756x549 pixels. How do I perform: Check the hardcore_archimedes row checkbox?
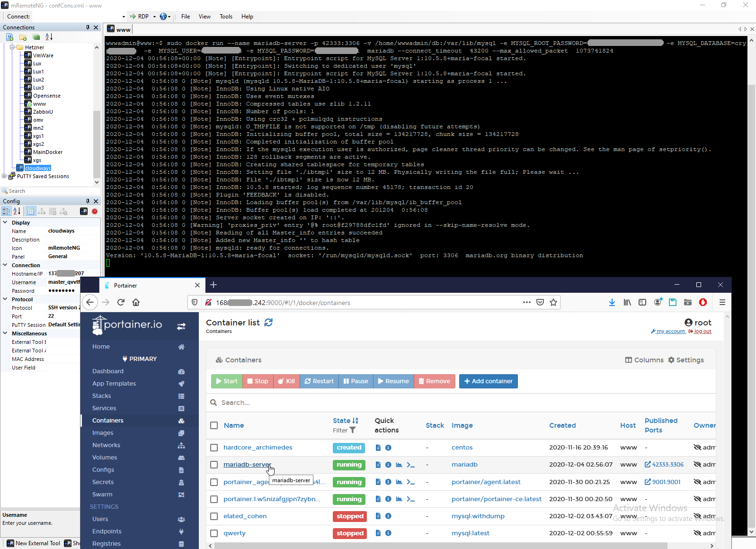point(214,448)
